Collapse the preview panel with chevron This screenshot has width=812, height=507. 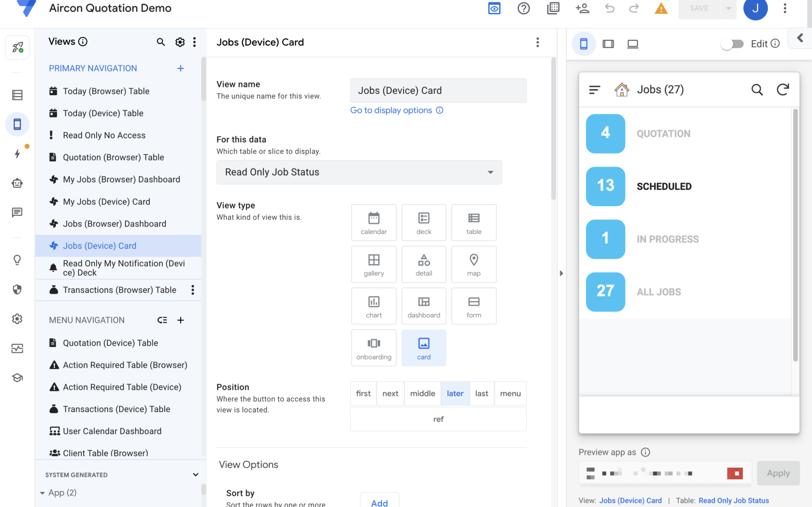800,38
